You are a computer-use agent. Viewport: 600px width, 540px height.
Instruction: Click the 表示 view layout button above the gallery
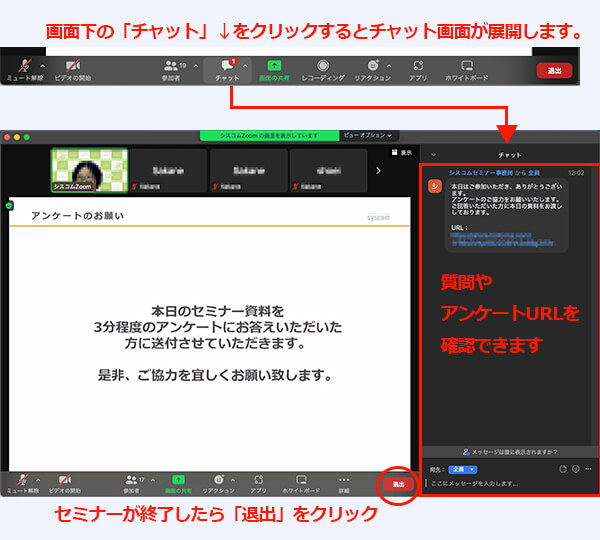point(402,152)
